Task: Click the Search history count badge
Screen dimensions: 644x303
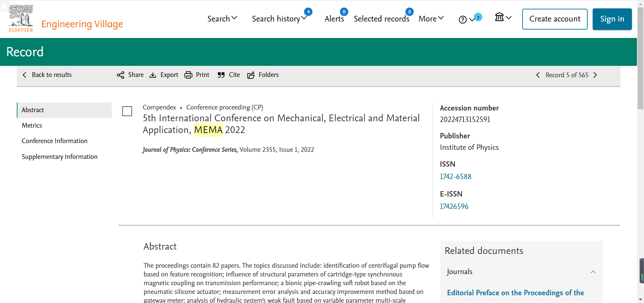Action: 308,12
